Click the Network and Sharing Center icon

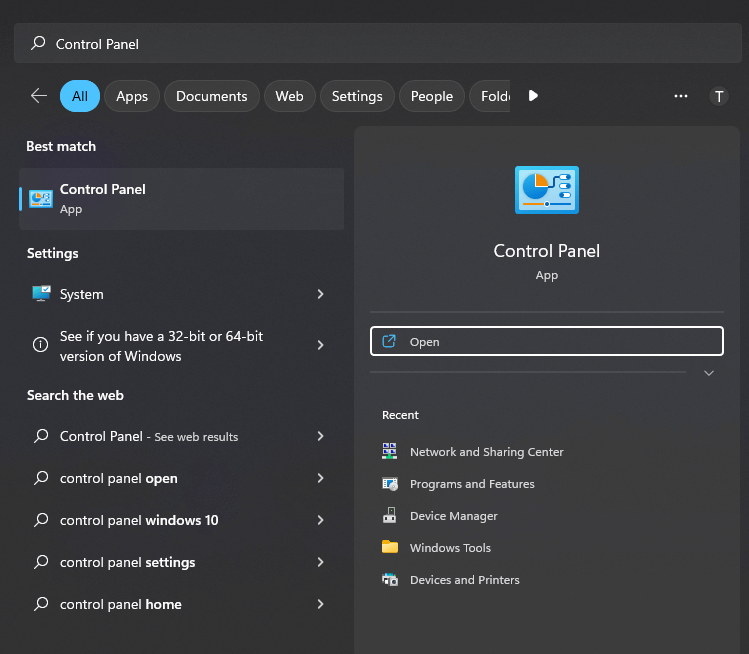[x=389, y=451]
